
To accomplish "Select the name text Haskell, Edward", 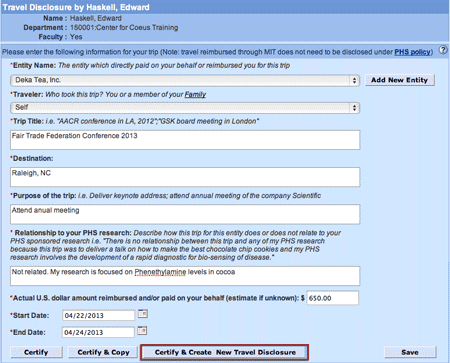I will [x=96, y=18].
